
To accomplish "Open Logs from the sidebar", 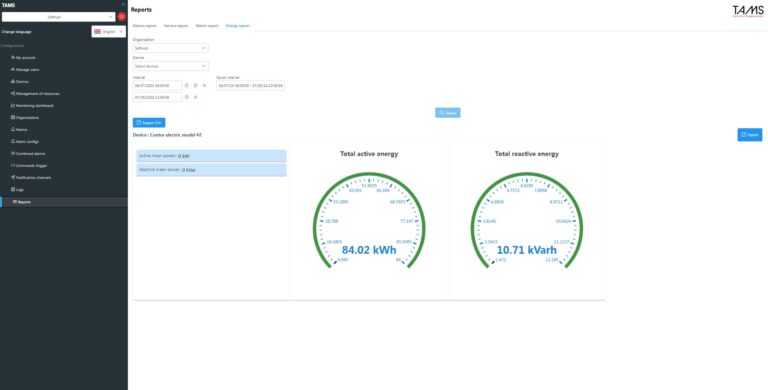I will pyautogui.click(x=20, y=189).
